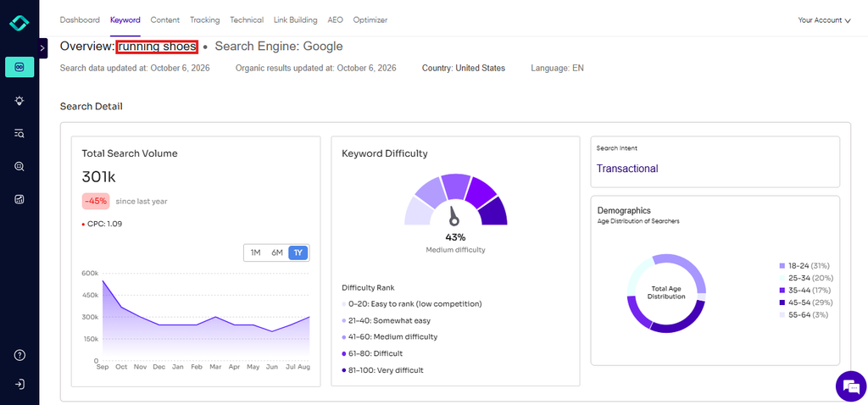The image size is (868, 405).
Task: Open the chat support bubble
Action: [849, 386]
